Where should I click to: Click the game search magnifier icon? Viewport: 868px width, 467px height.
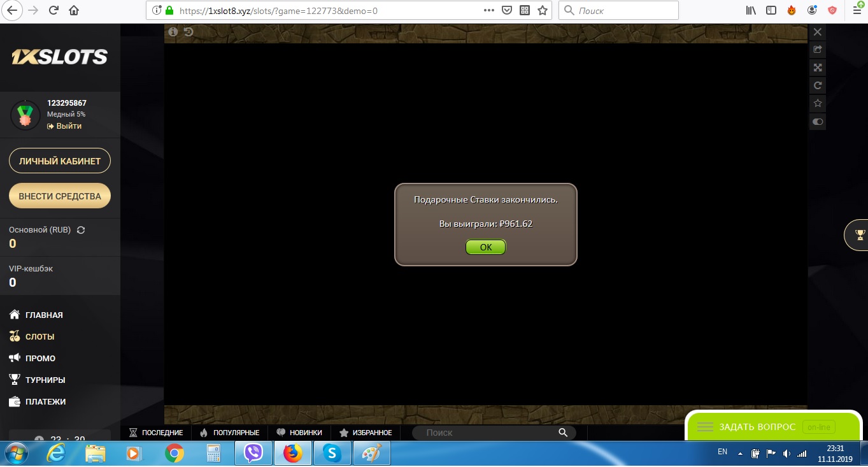click(x=563, y=433)
